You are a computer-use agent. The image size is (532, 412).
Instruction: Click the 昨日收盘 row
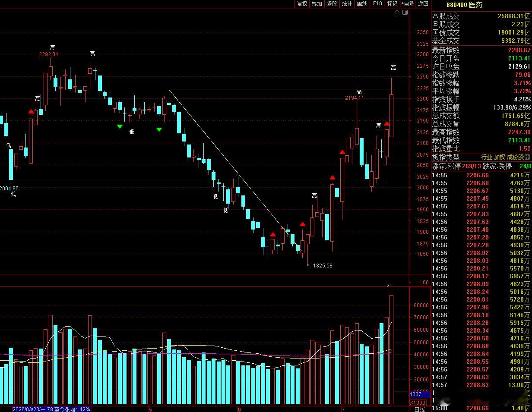pyautogui.click(x=481, y=66)
